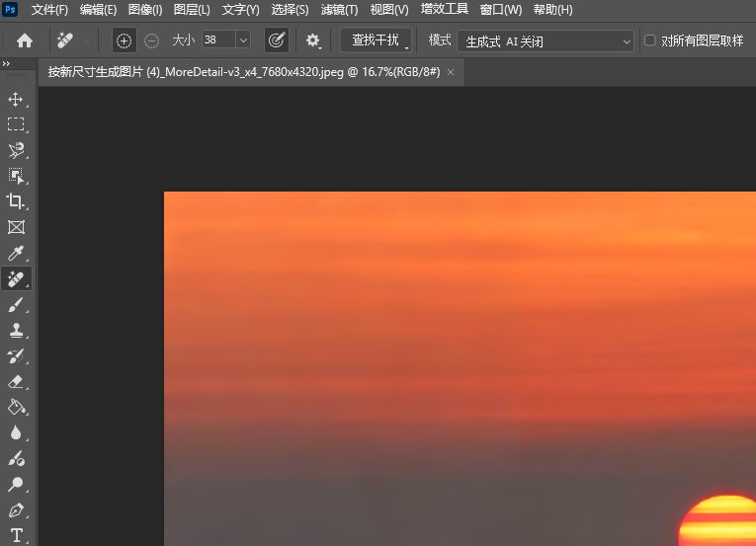Expand the brush size dropdown arrow
Viewport: 756px width, 546px height.
[243, 40]
